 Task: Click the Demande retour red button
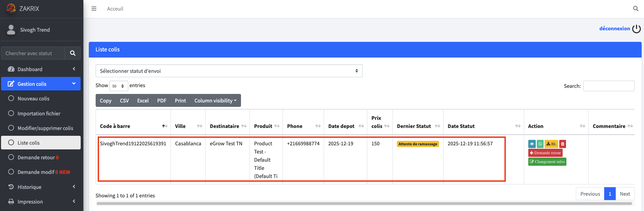point(545,153)
